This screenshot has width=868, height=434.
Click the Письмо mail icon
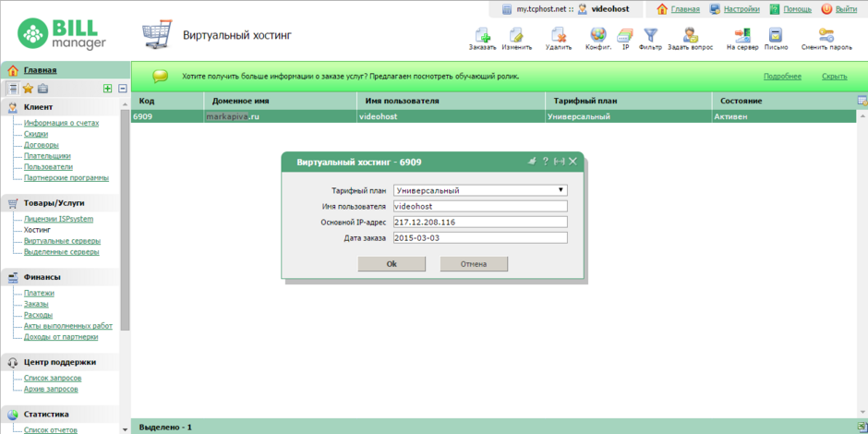click(776, 35)
